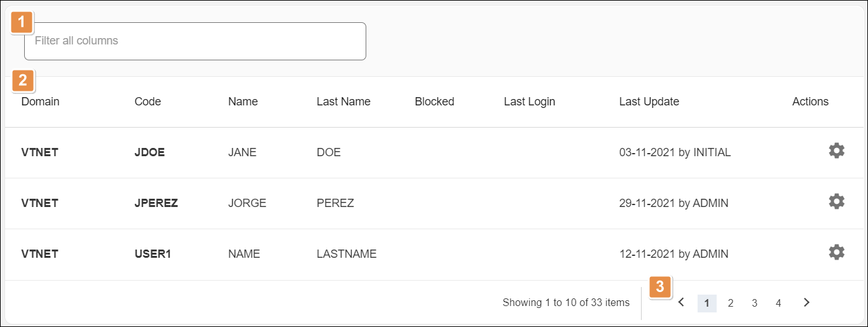Select the JPEREZ user code cell
This screenshot has height=327, width=868.
pyautogui.click(x=156, y=203)
